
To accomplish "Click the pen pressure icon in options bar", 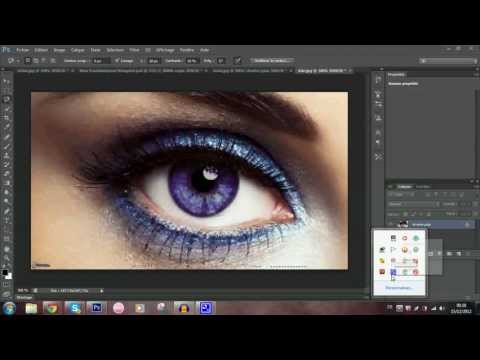I will pyautogui.click(x=238, y=61).
